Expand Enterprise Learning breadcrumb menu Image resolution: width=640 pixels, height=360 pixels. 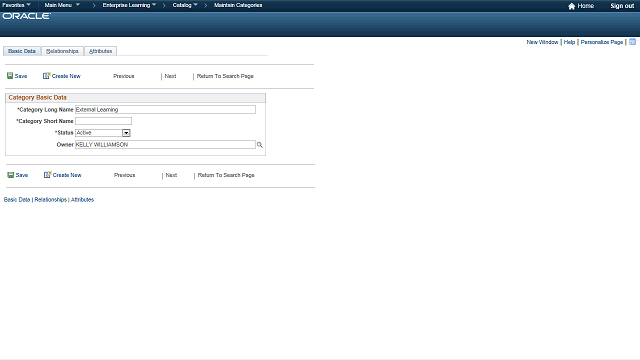pyautogui.click(x=129, y=5)
